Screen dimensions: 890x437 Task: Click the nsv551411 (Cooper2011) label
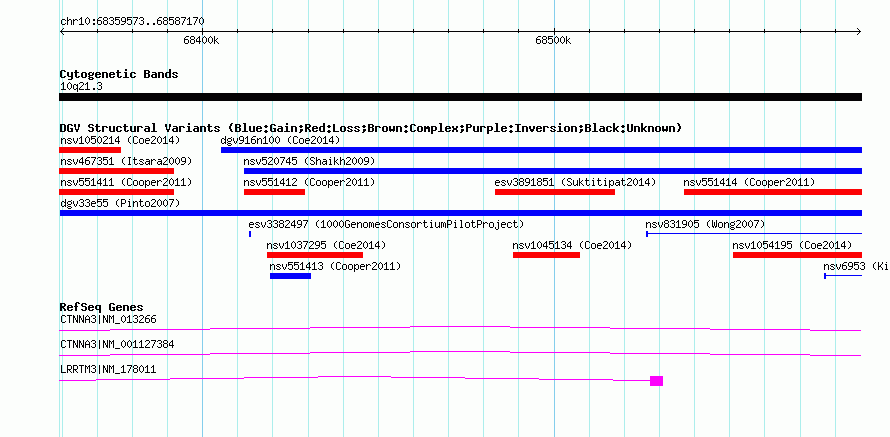[126, 182]
